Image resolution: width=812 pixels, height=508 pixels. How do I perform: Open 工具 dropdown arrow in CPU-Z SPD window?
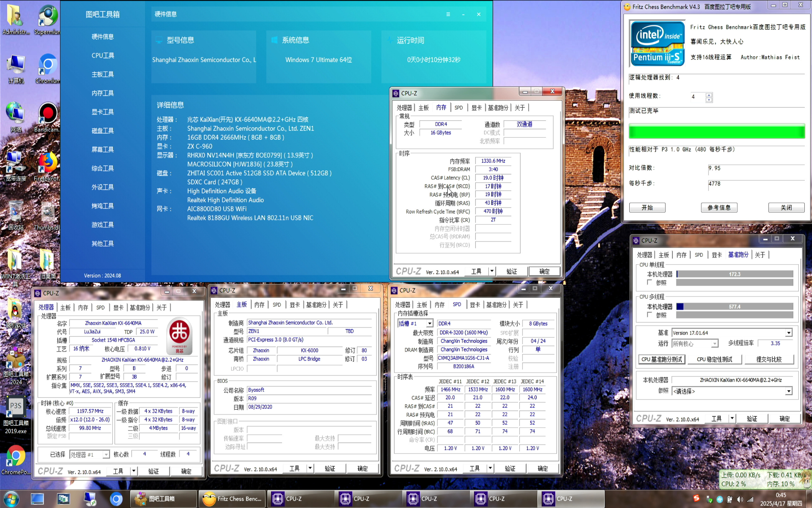(490, 468)
